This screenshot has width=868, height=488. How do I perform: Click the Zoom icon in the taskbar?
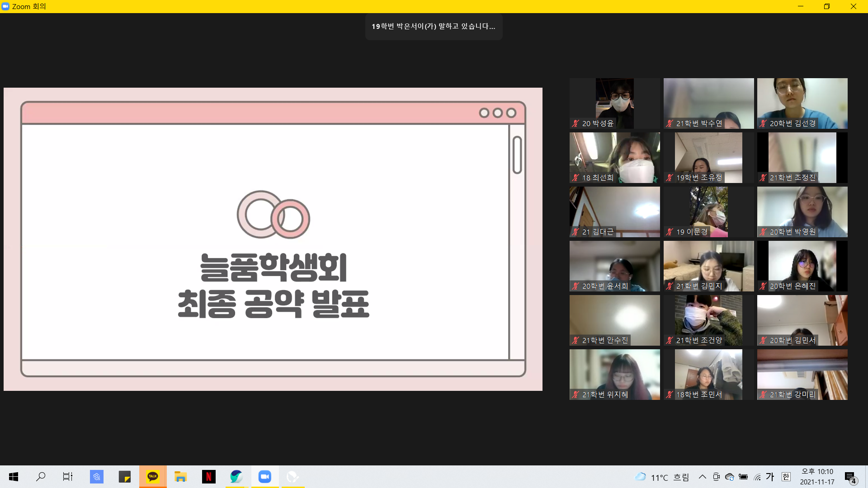(264, 477)
